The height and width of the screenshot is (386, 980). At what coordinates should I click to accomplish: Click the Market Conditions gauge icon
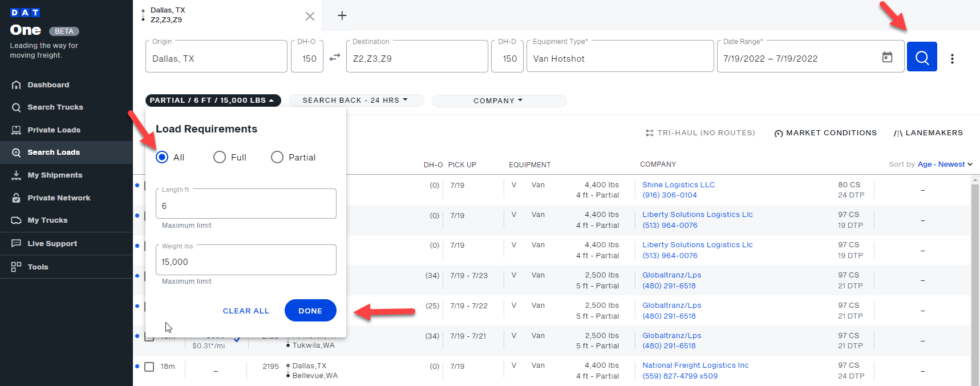pos(778,134)
